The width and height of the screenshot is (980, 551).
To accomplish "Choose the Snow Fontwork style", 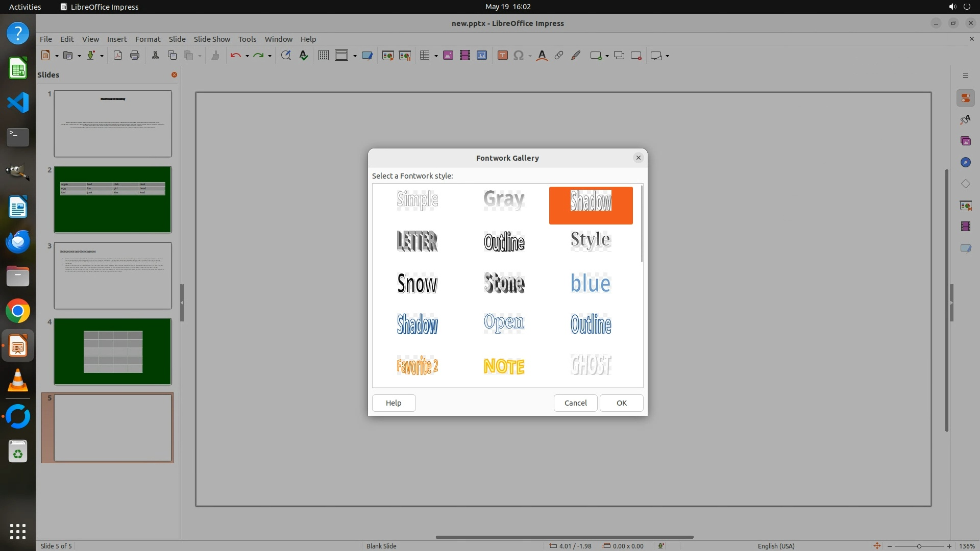I will pyautogui.click(x=417, y=283).
